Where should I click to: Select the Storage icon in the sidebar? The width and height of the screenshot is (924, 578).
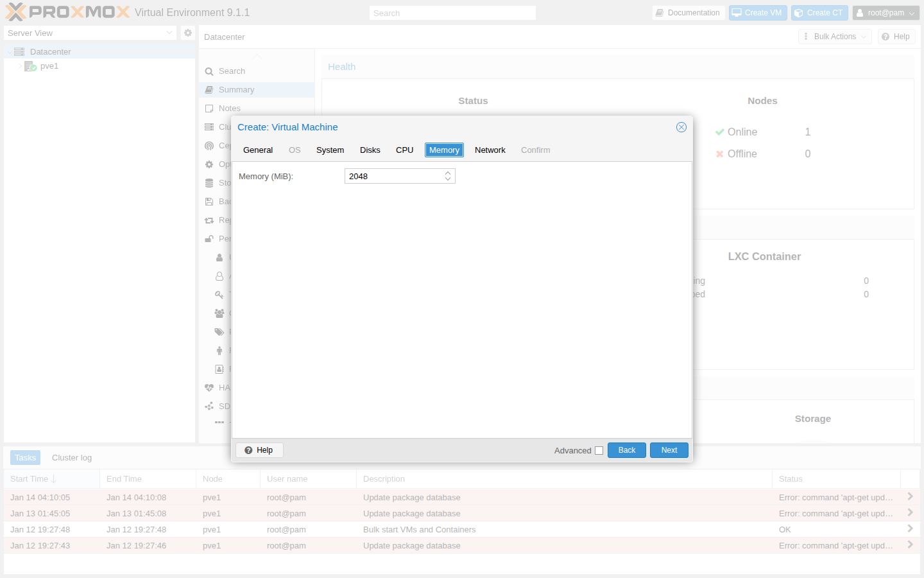(209, 182)
